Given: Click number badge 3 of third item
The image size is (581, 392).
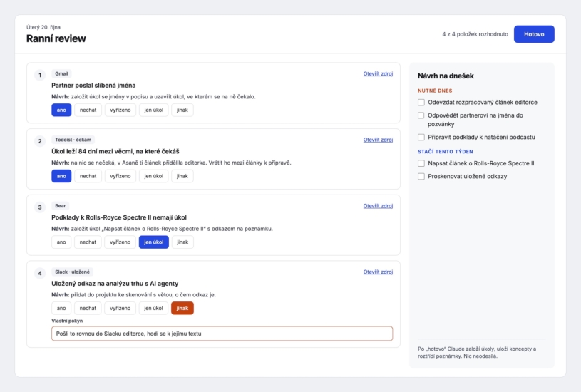Looking at the screenshot, I should [40, 207].
